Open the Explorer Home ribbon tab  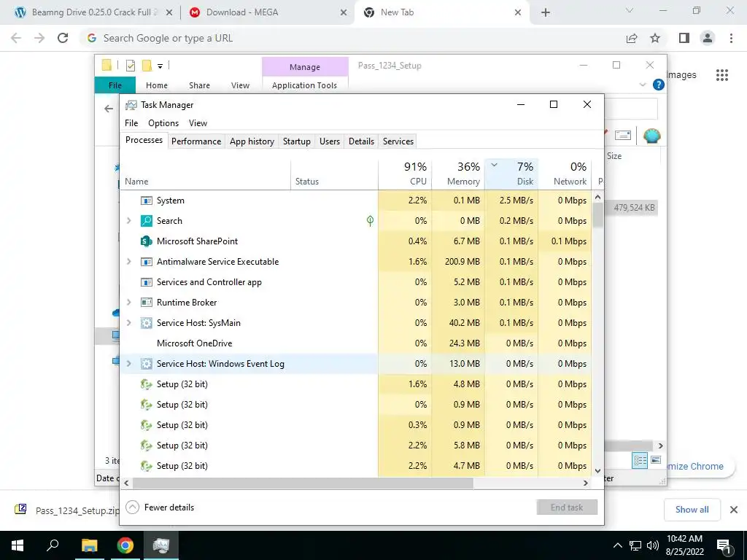click(x=157, y=85)
